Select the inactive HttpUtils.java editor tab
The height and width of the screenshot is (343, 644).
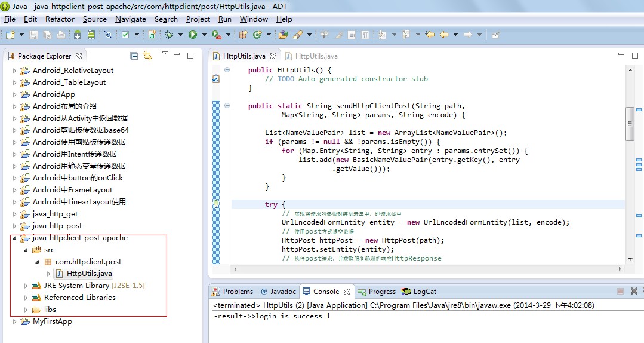pos(312,56)
